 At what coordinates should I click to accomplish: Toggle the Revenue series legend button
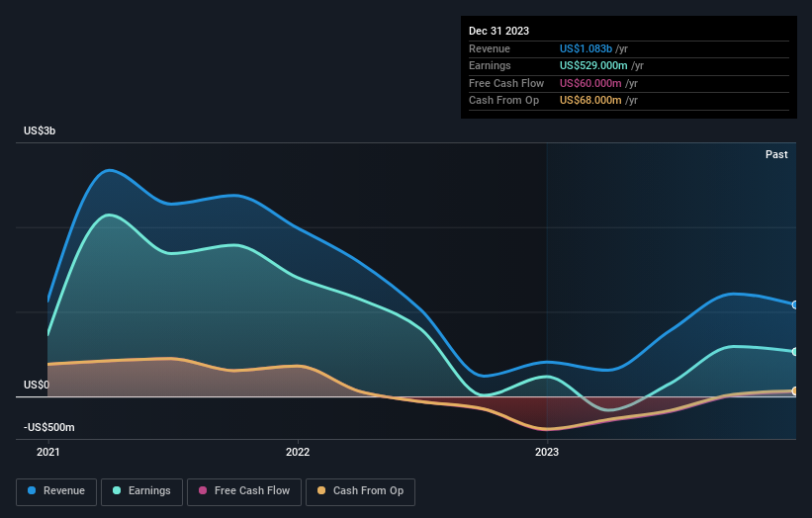(x=56, y=491)
